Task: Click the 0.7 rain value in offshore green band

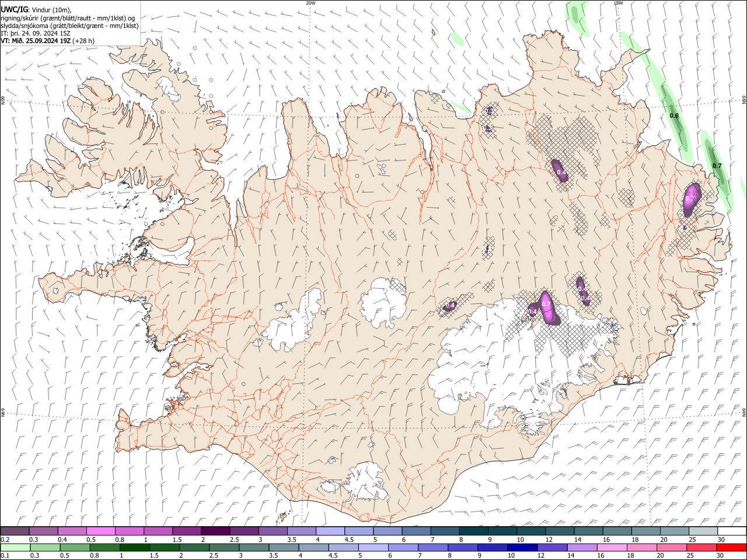Action: tap(717, 166)
